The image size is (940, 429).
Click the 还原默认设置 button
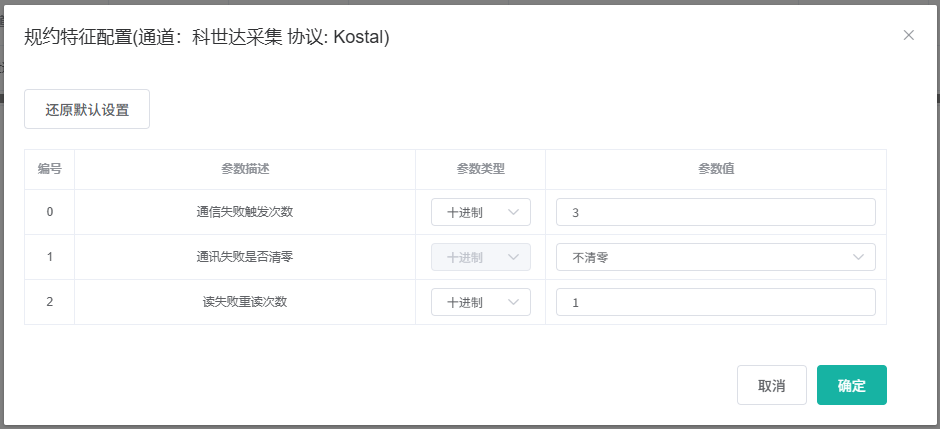[x=87, y=110]
